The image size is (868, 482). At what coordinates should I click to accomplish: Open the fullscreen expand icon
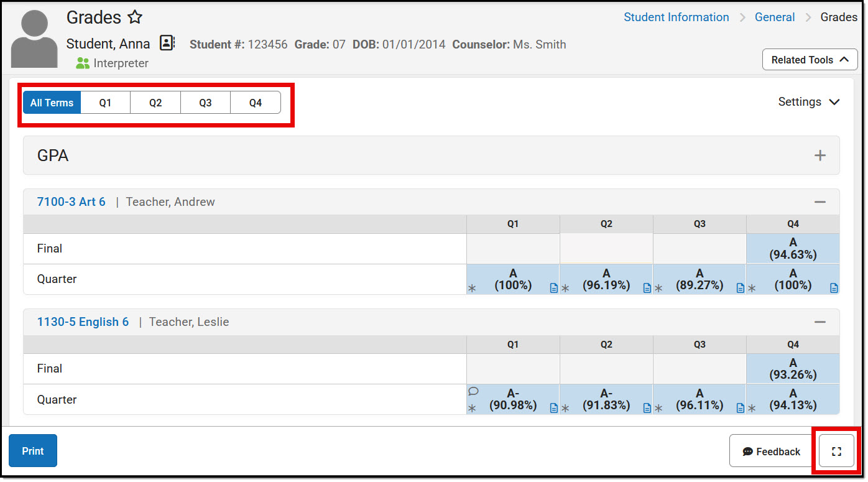click(x=836, y=451)
